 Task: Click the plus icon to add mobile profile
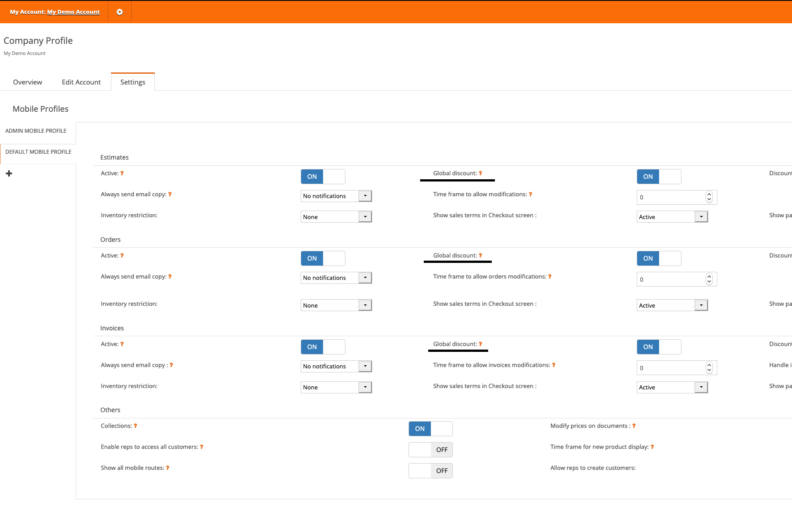[9, 173]
